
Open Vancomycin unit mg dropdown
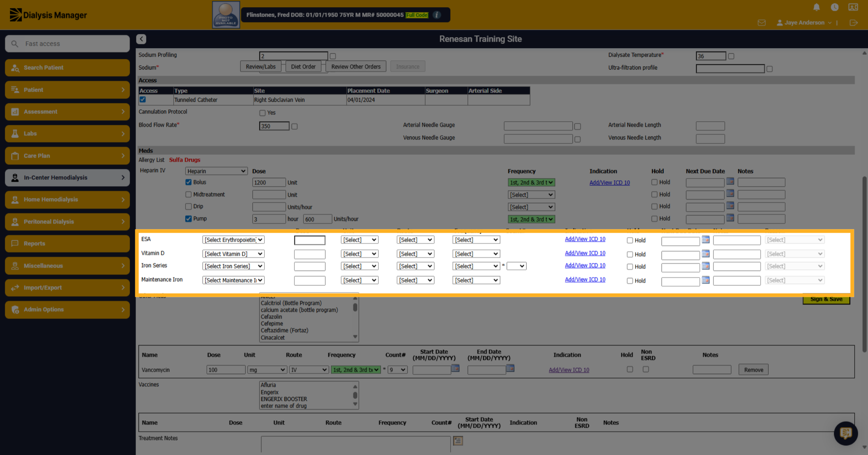tap(267, 370)
